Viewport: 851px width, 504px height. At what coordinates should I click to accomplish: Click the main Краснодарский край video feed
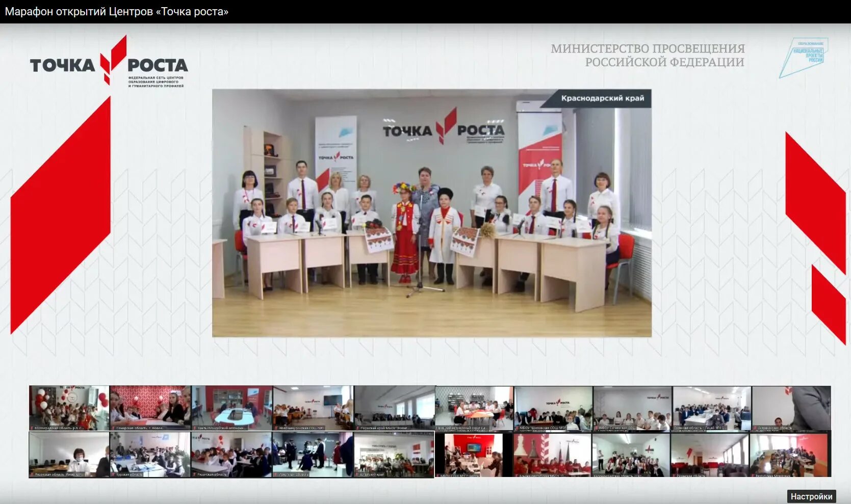pos(431,213)
